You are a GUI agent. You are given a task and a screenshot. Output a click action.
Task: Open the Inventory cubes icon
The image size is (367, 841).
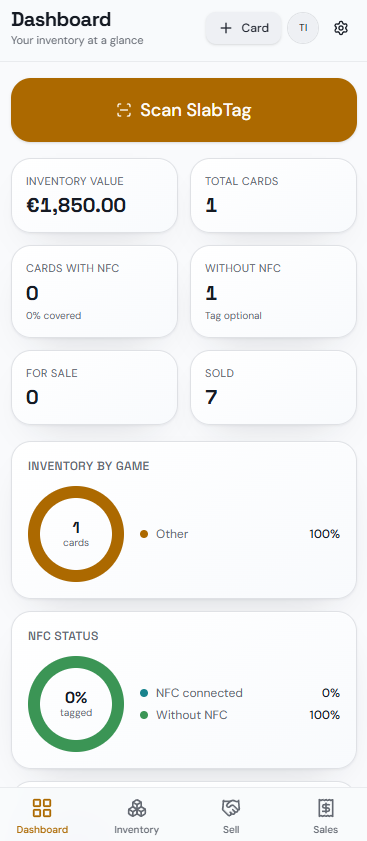tap(136, 808)
